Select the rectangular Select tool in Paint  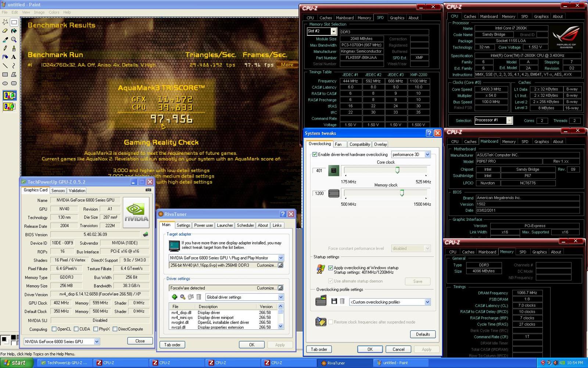14,22
